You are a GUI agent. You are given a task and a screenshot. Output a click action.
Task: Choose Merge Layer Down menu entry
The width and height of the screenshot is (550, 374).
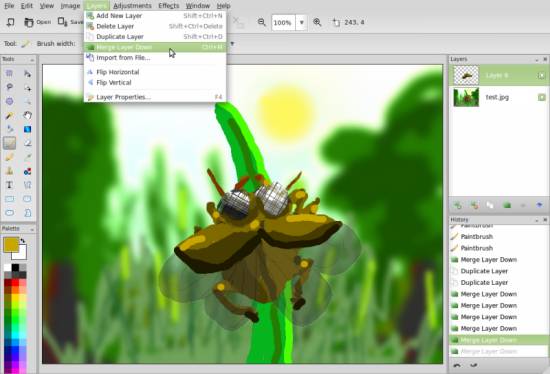point(155,47)
